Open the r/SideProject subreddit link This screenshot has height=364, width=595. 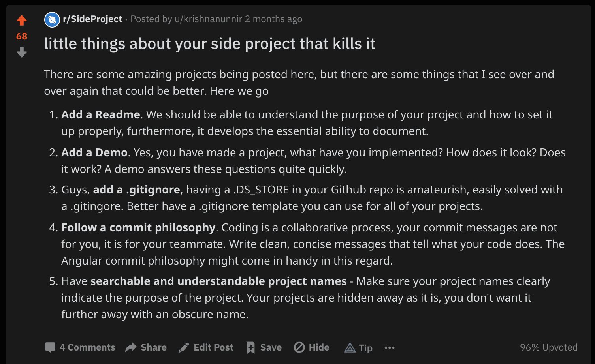[92, 19]
